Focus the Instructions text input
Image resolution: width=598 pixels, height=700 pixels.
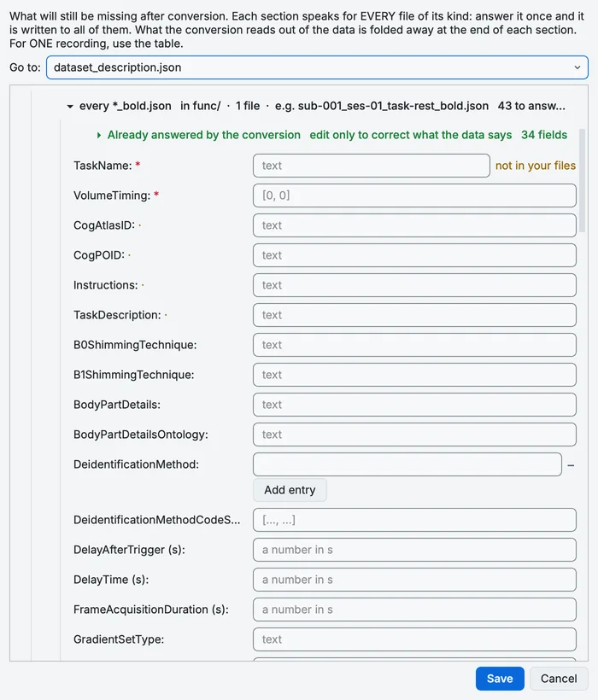click(x=414, y=285)
